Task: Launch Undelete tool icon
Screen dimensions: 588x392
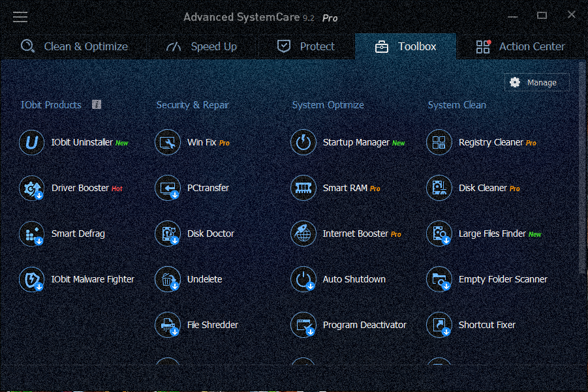Action: tap(168, 280)
